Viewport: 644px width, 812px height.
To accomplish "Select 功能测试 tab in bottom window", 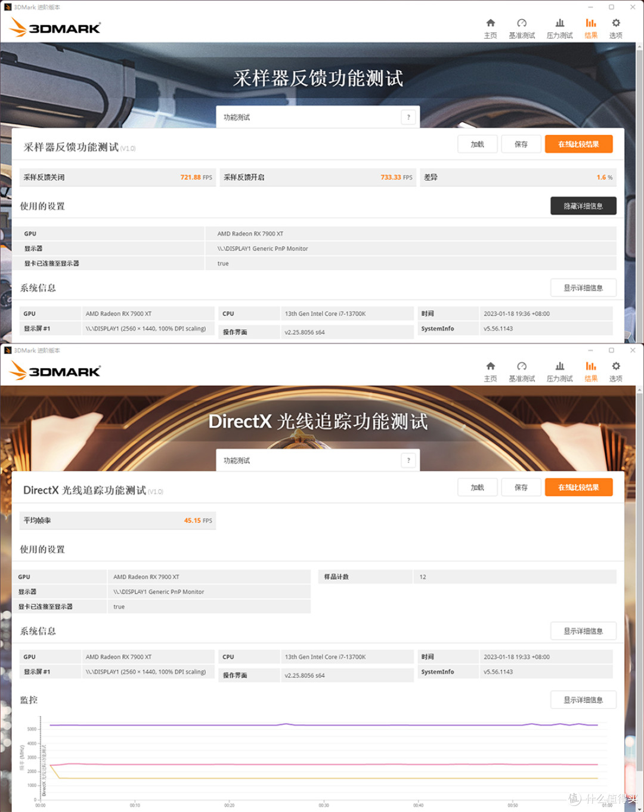I will (x=318, y=460).
